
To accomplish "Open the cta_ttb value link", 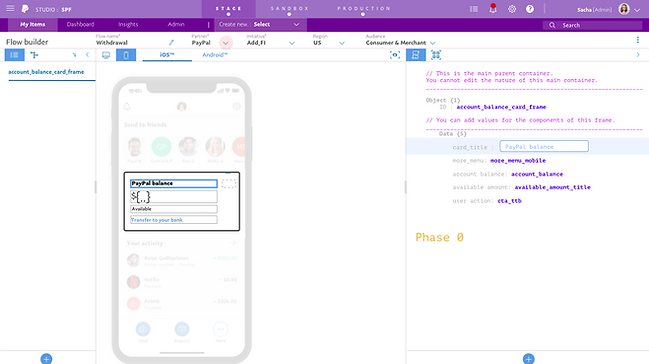I will pyautogui.click(x=509, y=201).
